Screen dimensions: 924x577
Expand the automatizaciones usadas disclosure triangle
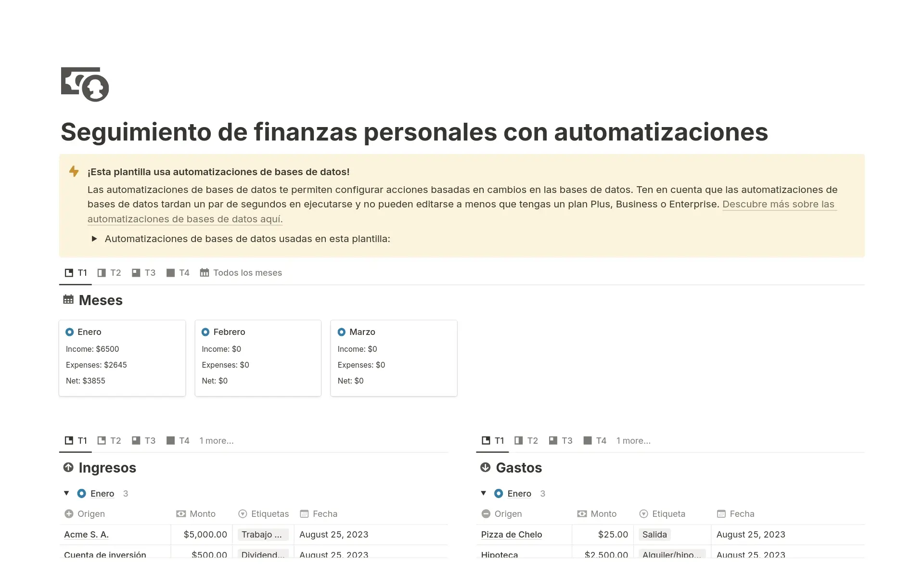point(94,239)
